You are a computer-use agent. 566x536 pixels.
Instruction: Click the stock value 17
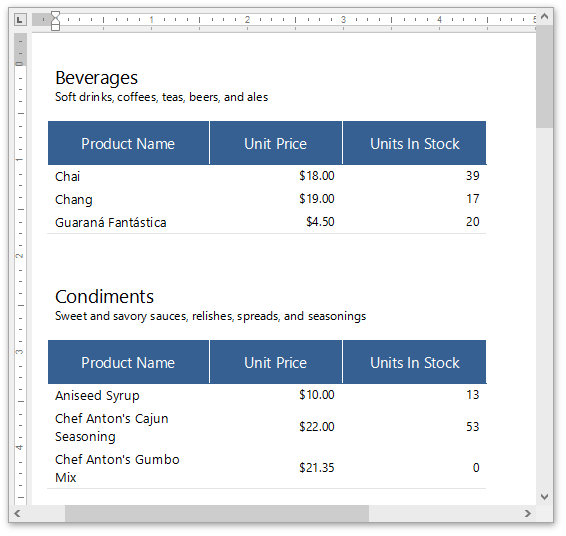473,199
